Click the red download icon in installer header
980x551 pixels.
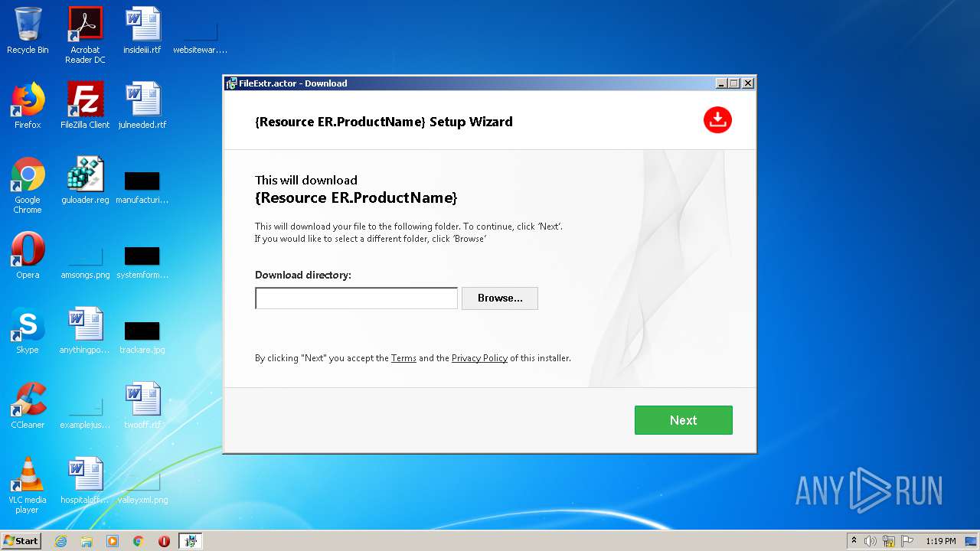pyautogui.click(x=717, y=120)
